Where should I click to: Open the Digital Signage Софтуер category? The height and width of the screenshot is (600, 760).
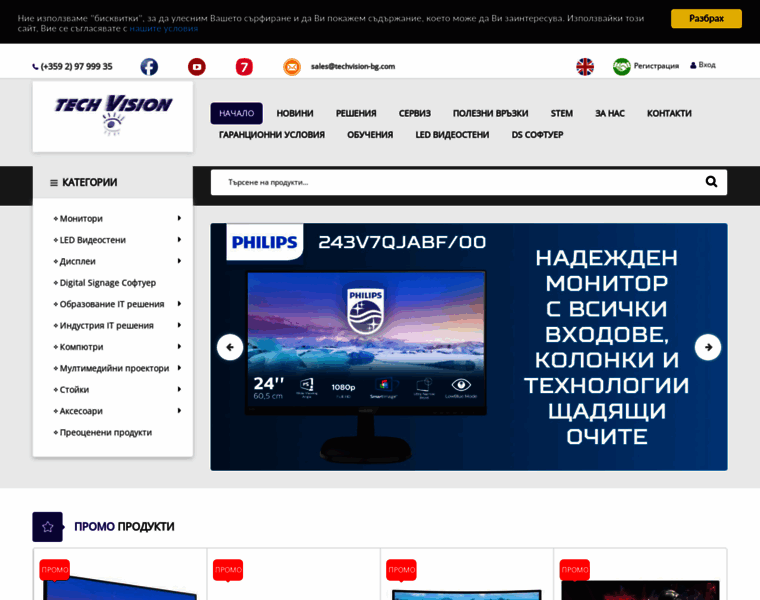108,283
